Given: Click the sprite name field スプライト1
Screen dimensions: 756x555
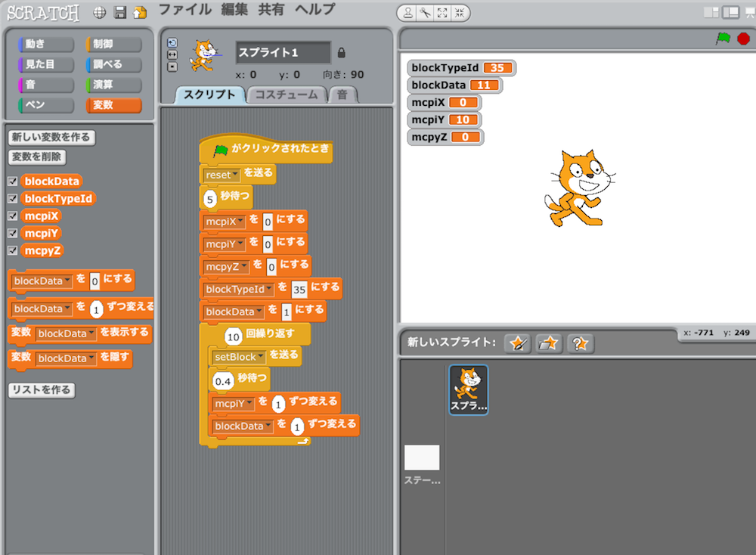Looking at the screenshot, I should tap(283, 53).
